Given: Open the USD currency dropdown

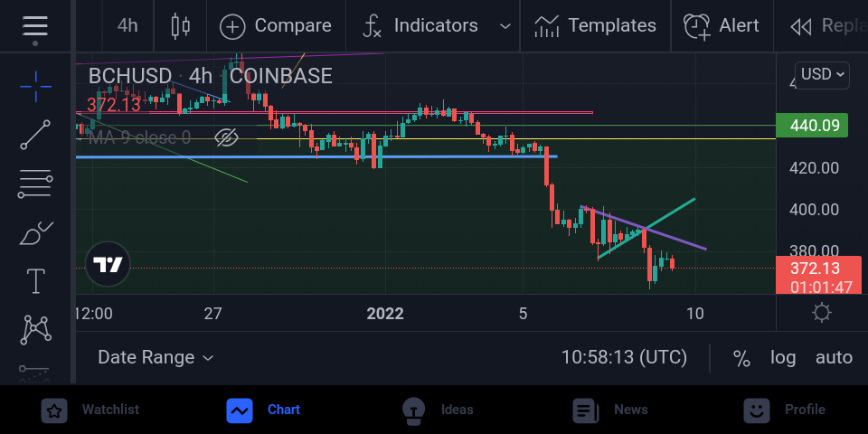Looking at the screenshot, I should tap(822, 75).
